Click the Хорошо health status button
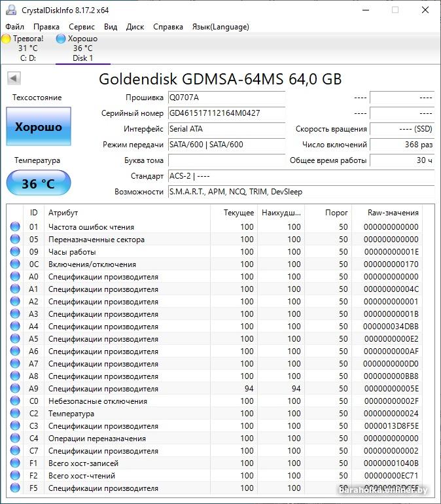 39,126
